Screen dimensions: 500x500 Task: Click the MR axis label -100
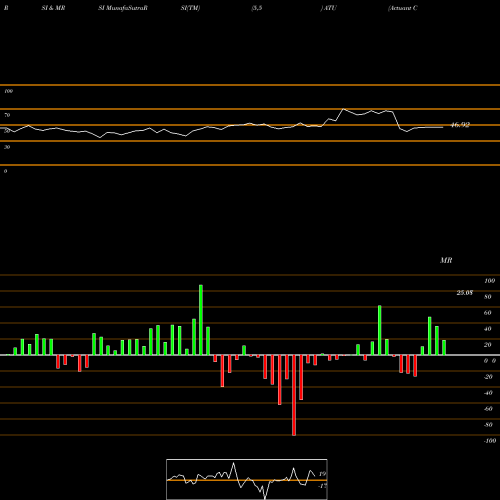(x=490, y=441)
